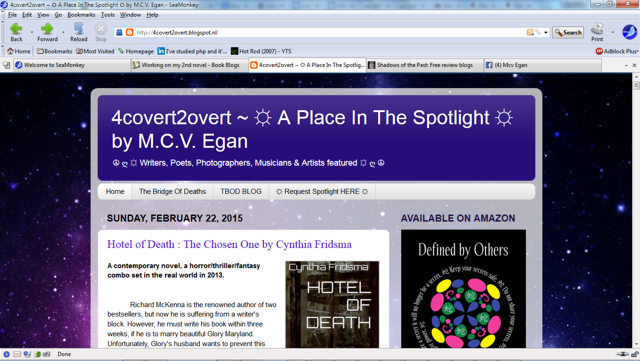Go back with the Back arrow

point(16,32)
